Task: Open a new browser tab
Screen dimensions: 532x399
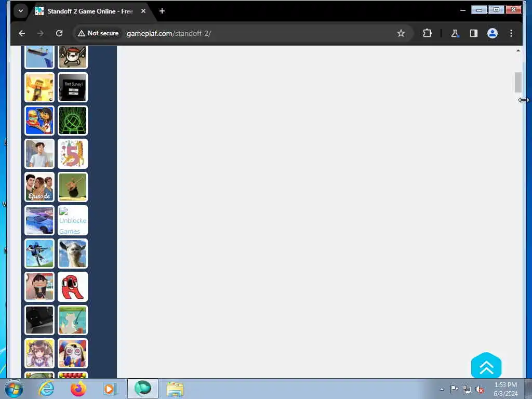Action: click(162, 11)
